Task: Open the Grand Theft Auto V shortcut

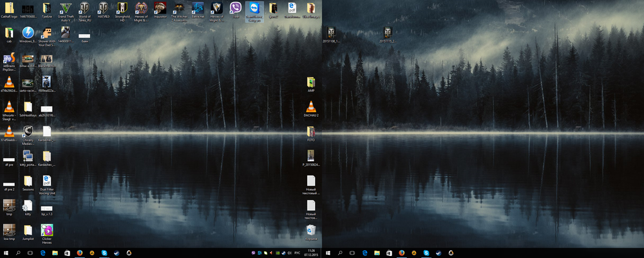Action: [x=66, y=9]
